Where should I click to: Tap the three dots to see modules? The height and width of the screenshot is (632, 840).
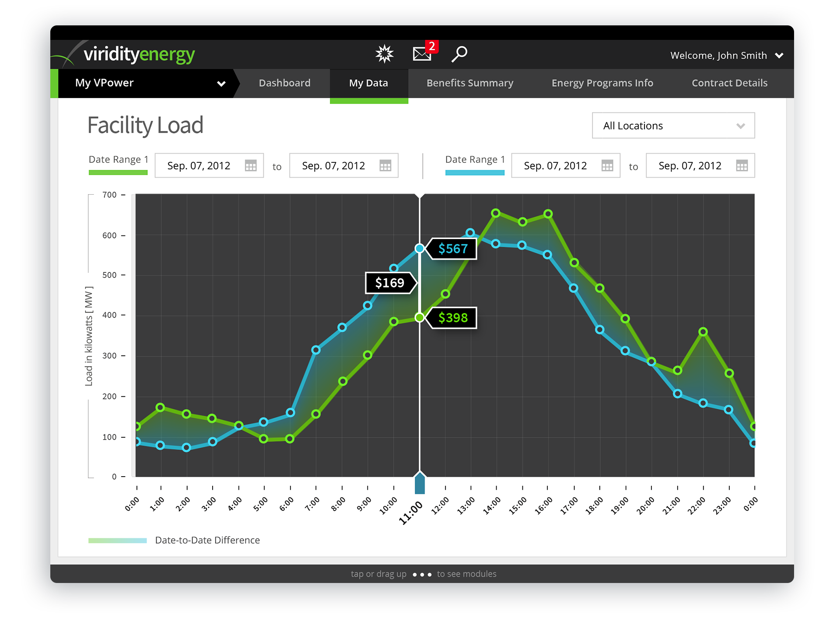[422, 574]
